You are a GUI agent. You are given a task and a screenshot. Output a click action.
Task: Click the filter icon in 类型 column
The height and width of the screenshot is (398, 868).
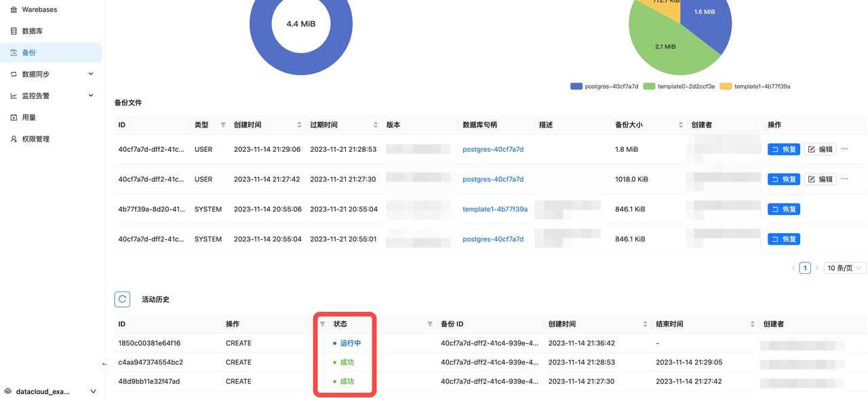[223, 125]
